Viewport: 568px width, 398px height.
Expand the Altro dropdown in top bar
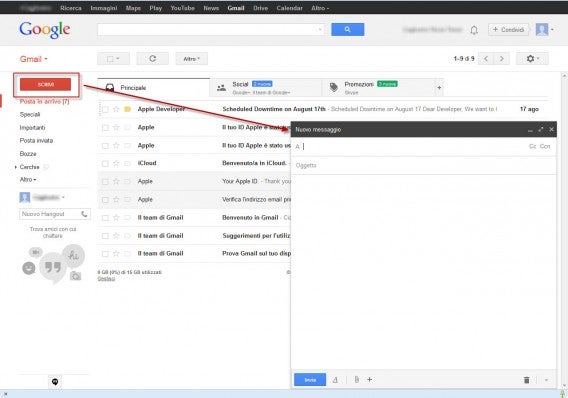click(320, 8)
